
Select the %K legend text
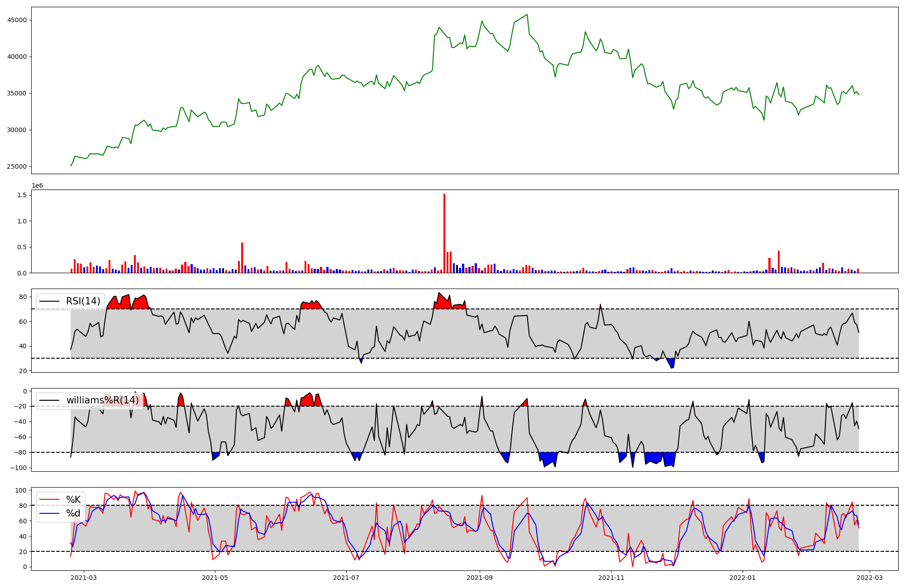73,500
